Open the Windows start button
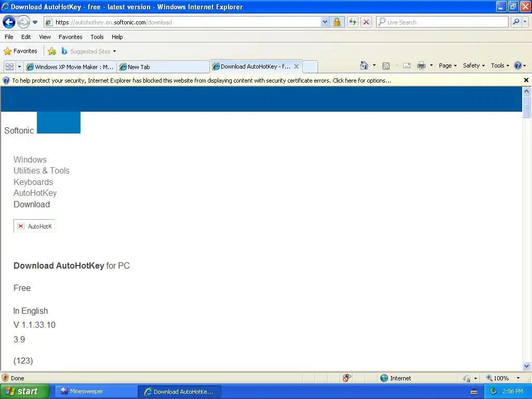532x399 pixels. pyautogui.click(x=25, y=392)
